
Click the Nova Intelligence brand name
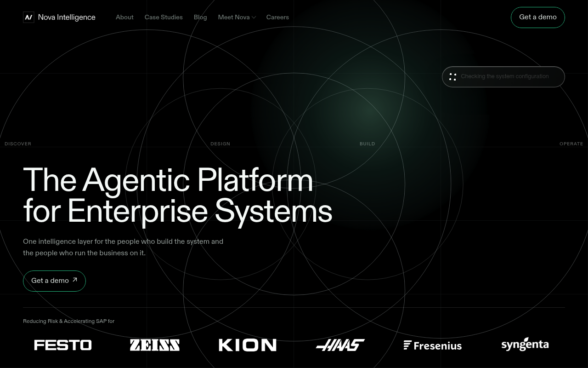coord(67,17)
